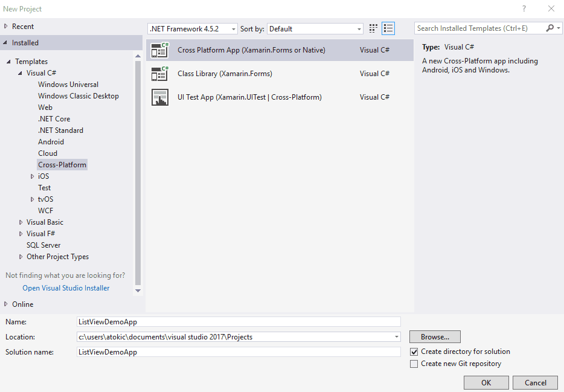Screen dimensions: 564x392
Task: Switch to small icons view
Action: point(374,28)
